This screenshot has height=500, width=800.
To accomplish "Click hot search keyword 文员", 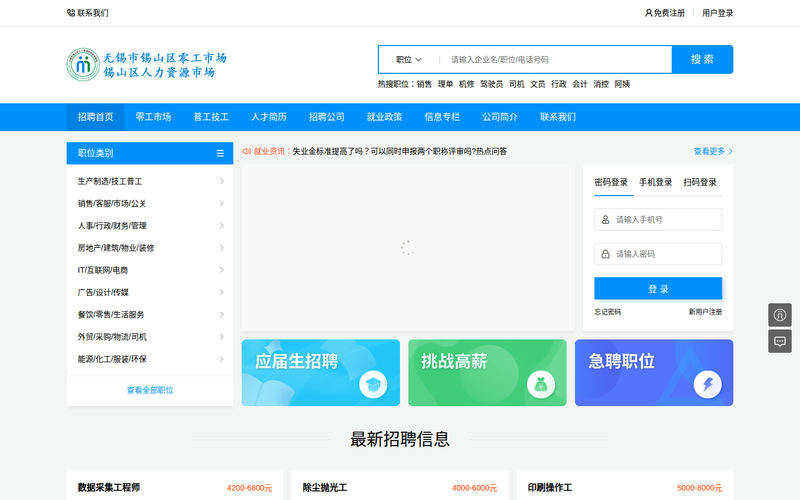I will (x=537, y=84).
